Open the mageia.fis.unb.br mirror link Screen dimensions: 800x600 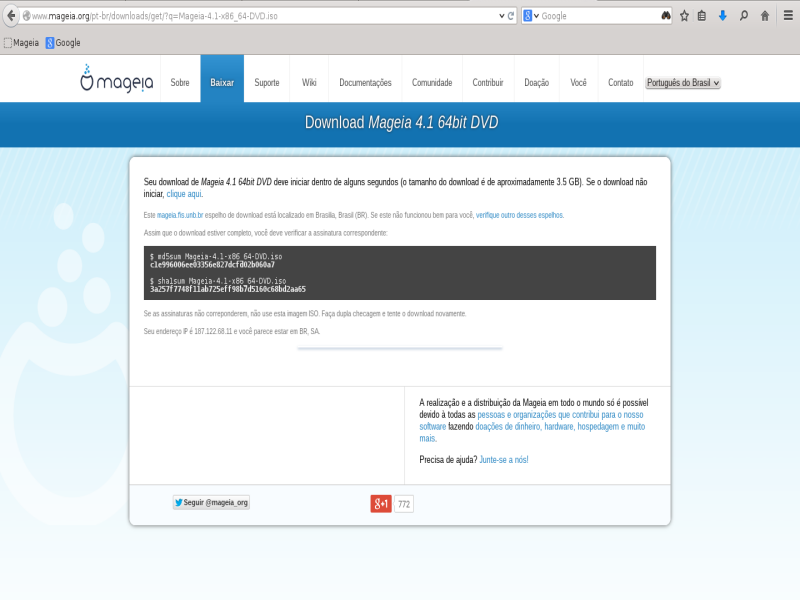point(180,215)
